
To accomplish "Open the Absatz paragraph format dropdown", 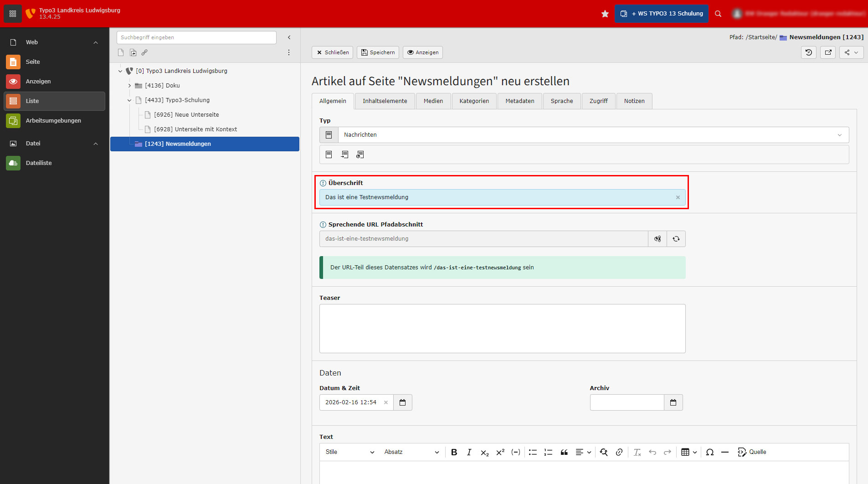I will point(411,452).
